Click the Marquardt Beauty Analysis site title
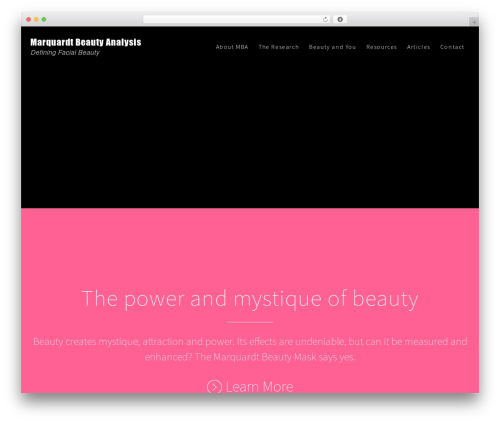The image size is (500, 423). coord(86,42)
